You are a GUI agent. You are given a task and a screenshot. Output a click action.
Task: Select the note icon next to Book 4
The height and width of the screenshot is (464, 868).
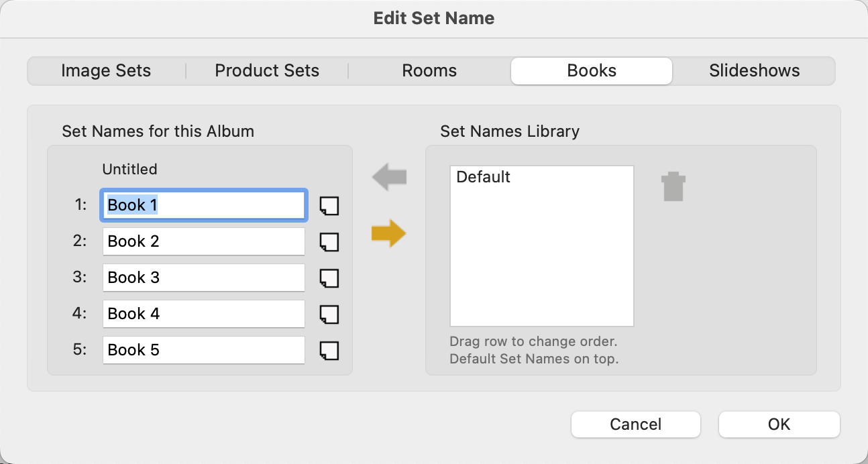click(329, 314)
